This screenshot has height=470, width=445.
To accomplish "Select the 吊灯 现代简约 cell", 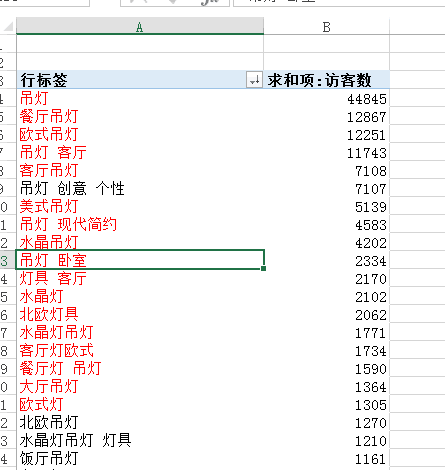I will (x=140, y=224).
